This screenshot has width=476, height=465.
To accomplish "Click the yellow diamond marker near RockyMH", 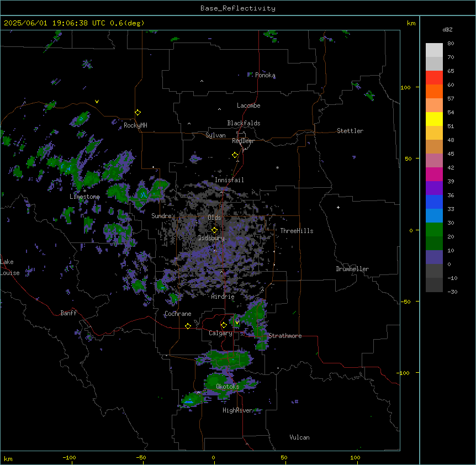I will (138, 113).
